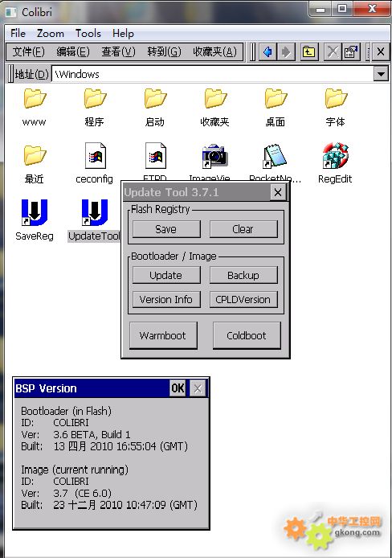Select the FTPD file icon

[155, 155]
